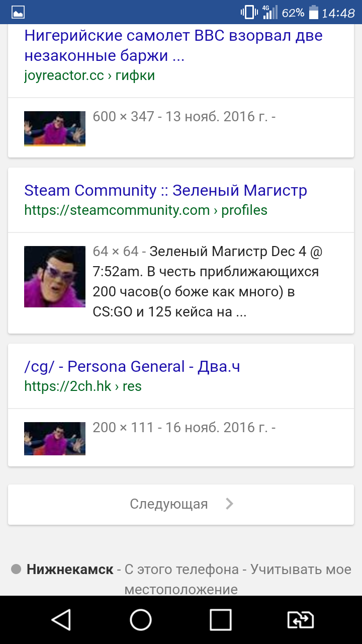Open the 200 × 111 2ch thumbnail image
Screen dimensions: 362x644
pyautogui.click(x=55, y=439)
